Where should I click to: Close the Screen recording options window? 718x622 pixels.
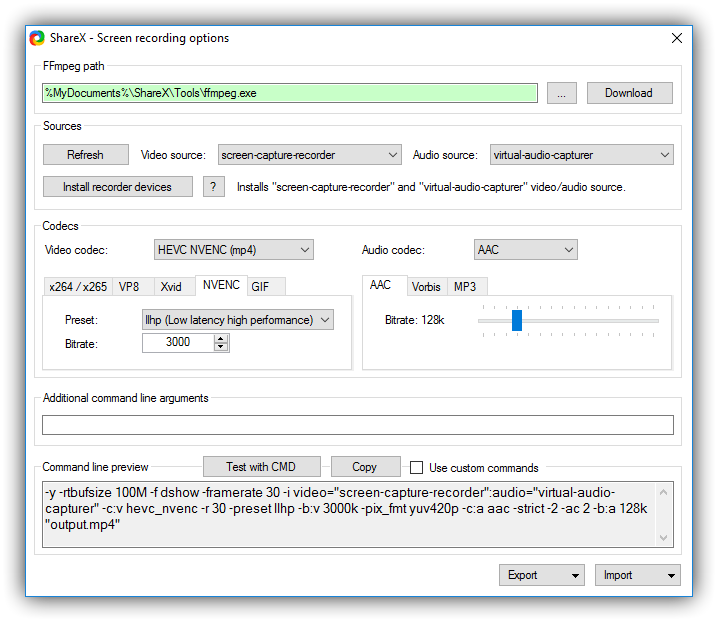[677, 38]
